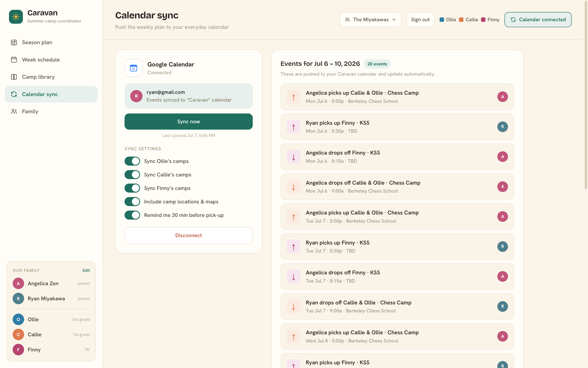
Task: Click up-arrow icon on Mon Jul 6 5:00p event
Action: click(x=294, y=97)
